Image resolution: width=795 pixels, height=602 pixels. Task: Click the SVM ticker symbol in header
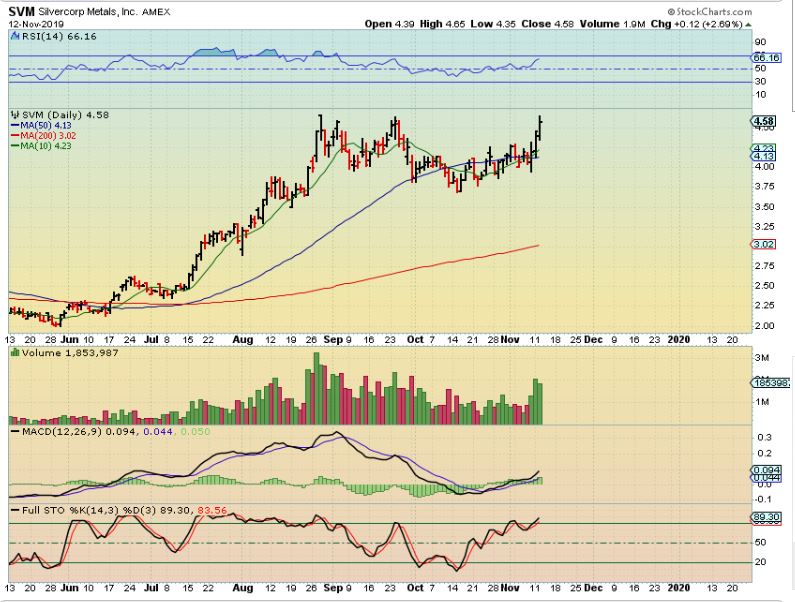[21, 12]
